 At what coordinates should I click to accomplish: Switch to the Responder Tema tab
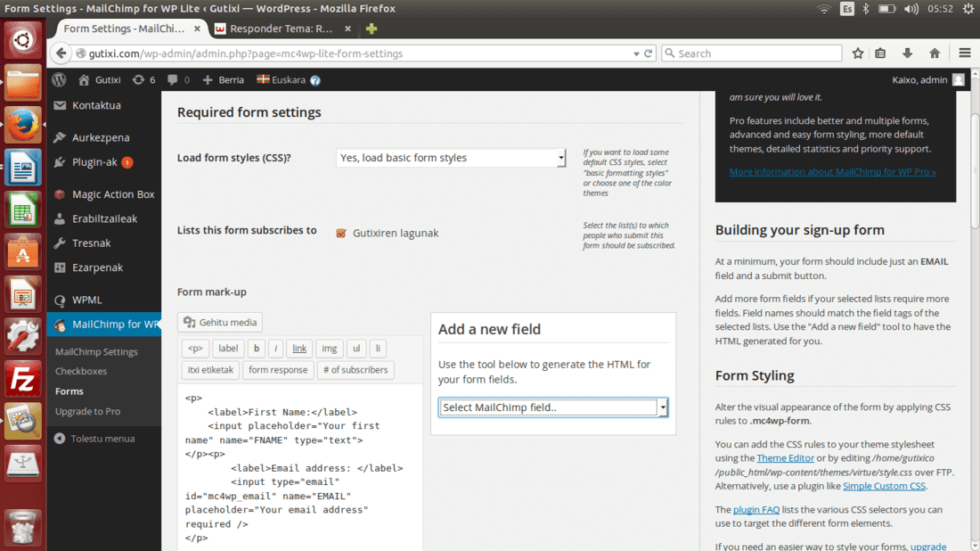pyautogui.click(x=281, y=29)
